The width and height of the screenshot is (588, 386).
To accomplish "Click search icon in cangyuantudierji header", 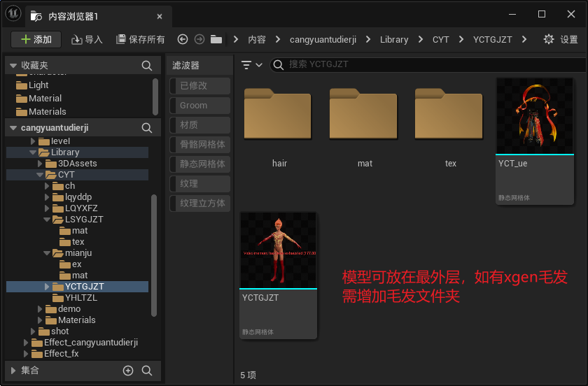I will (x=147, y=128).
